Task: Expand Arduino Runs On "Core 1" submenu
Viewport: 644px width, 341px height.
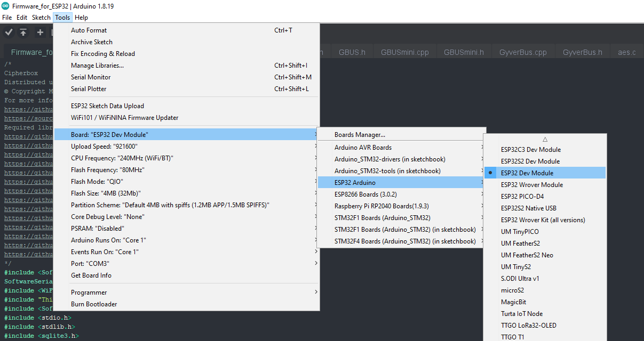Action: coord(187,240)
